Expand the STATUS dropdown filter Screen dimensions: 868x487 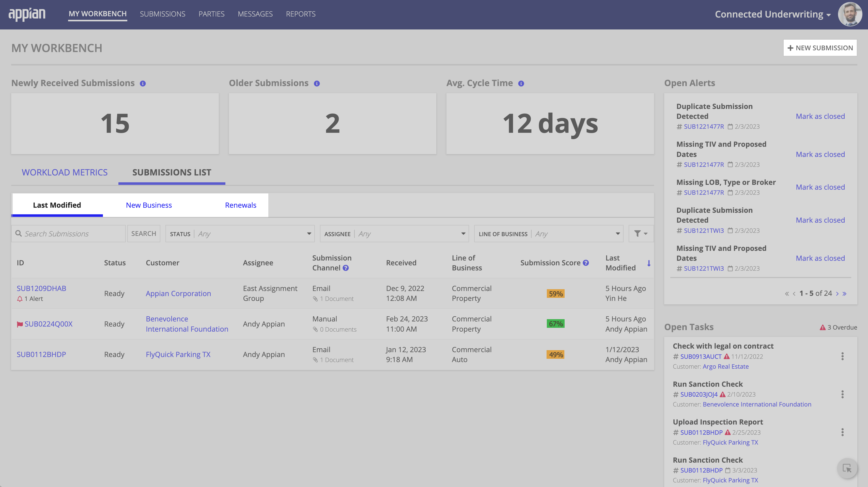309,233
